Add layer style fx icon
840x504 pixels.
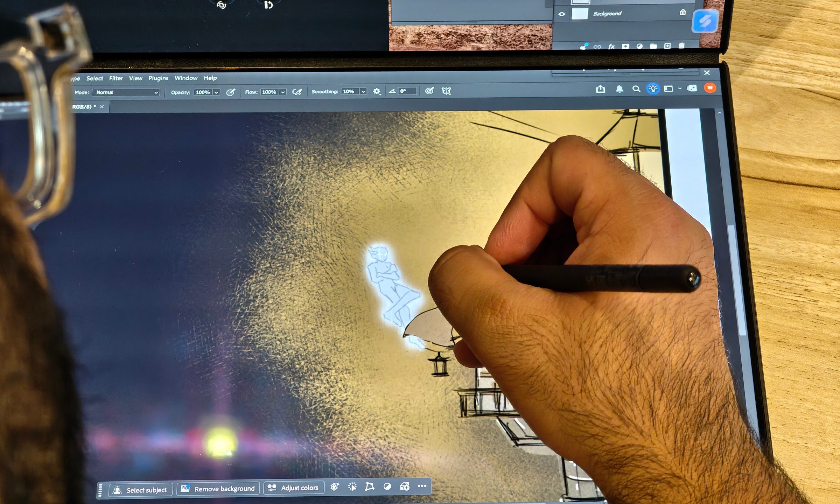pos(611,47)
